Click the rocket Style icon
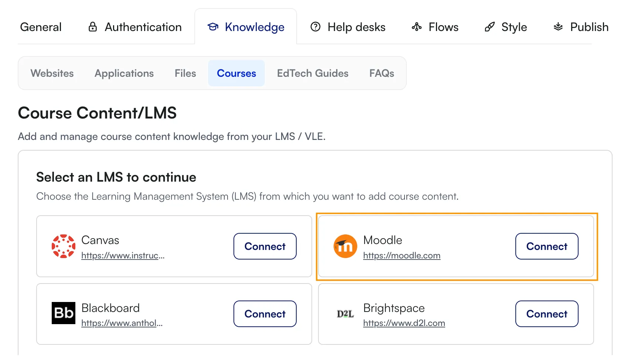The width and height of the screenshot is (631, 364). coord(490,27)
